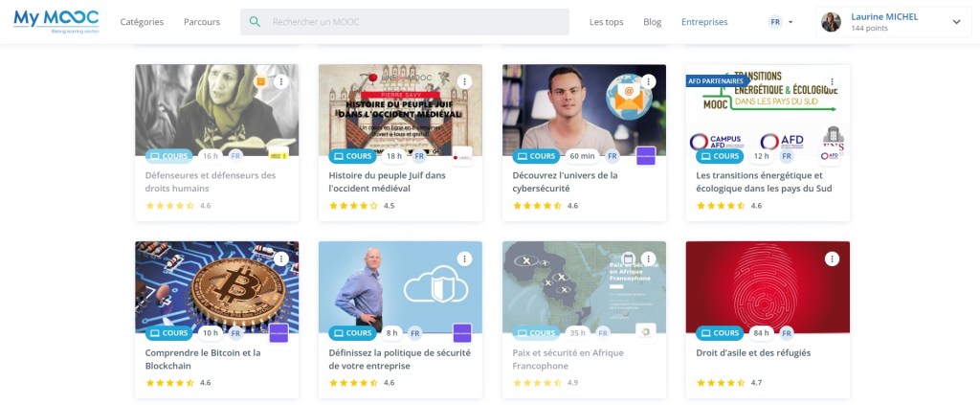The height and width of the screenshot is (405, 980).
Task: Open the Entreprises link
Action: click(703, 22)
